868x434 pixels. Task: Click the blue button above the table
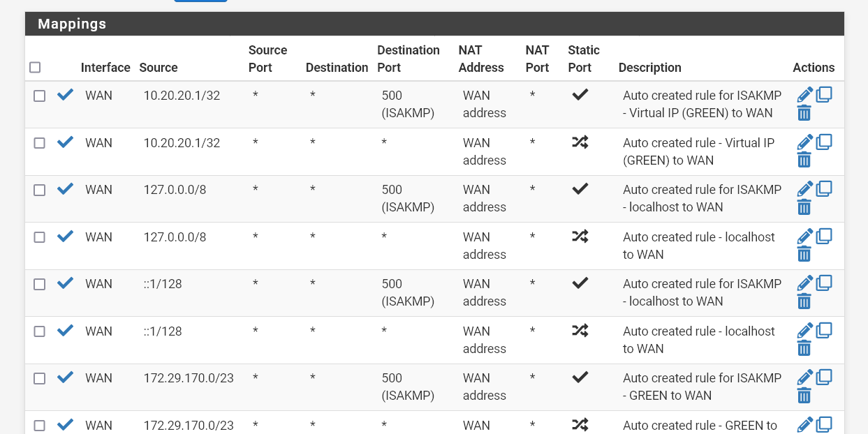[200, 1]
